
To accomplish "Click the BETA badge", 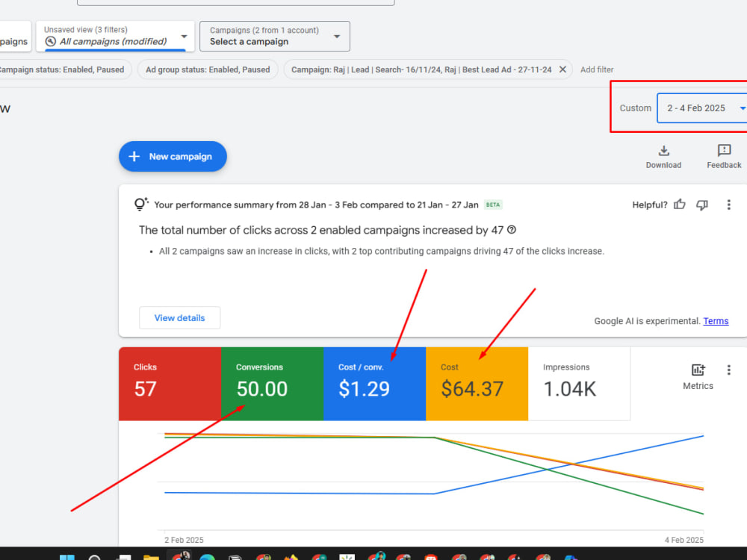I will tap(493, 205).
